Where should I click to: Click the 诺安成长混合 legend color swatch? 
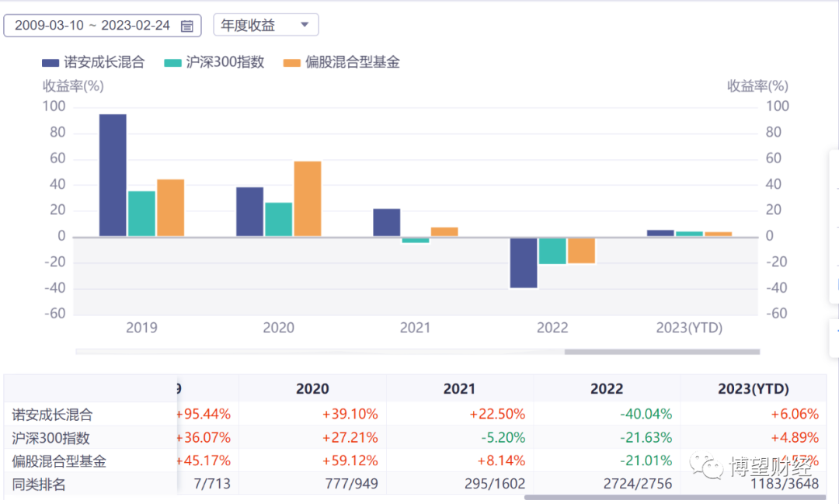pyautogui.click(x=50, y=63)
